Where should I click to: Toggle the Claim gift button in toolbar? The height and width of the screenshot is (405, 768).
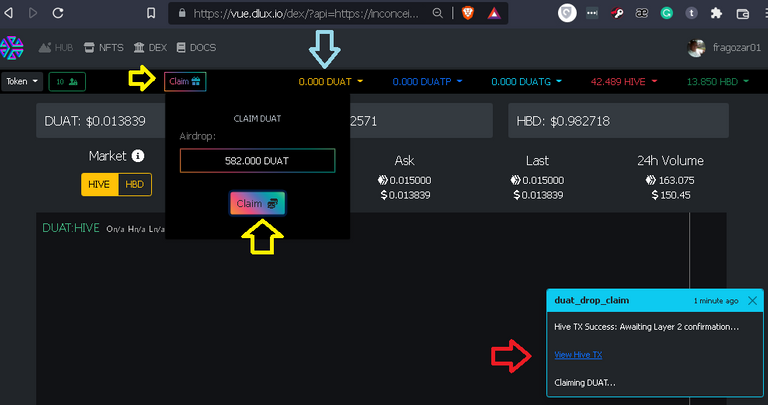185,81
